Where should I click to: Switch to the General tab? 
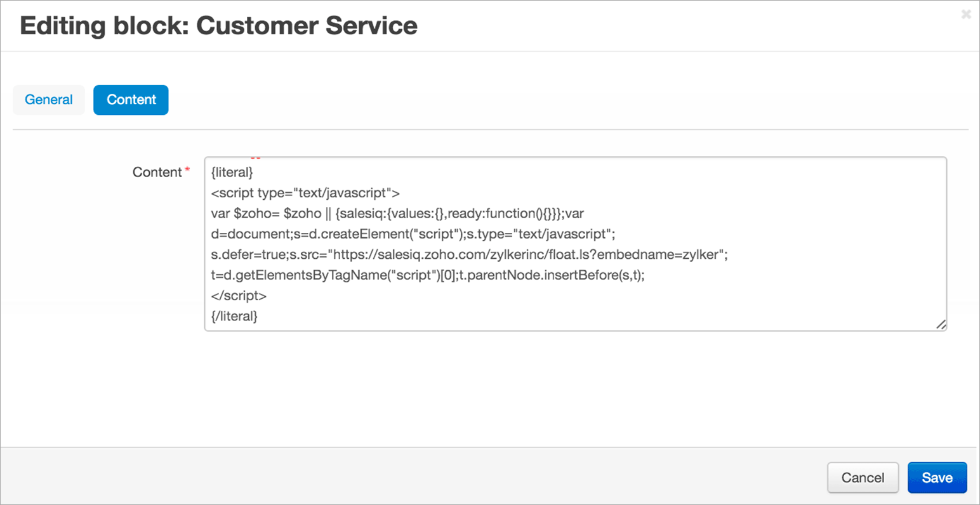tap(49, 100)
